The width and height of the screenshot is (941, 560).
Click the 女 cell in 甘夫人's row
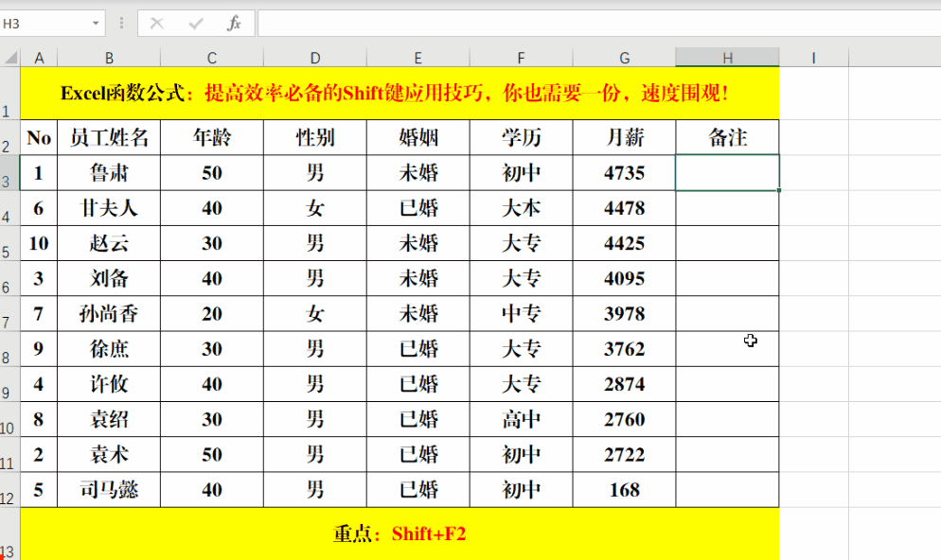click(315, 208)
